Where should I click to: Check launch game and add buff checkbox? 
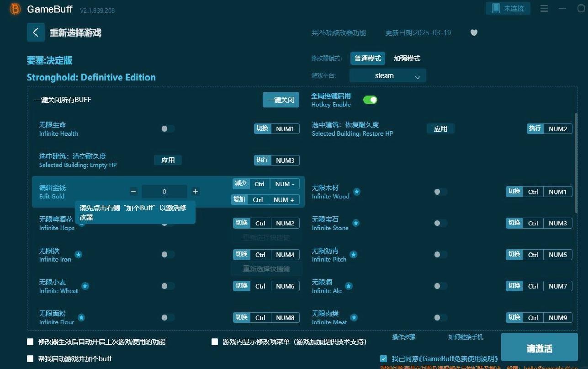click(x=31, y=358)
